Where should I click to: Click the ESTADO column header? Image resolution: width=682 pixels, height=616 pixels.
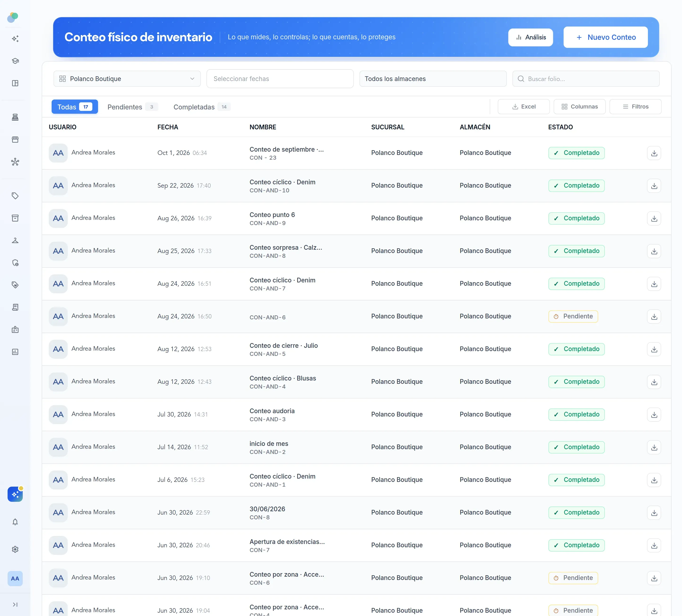(x=560, y=127)
